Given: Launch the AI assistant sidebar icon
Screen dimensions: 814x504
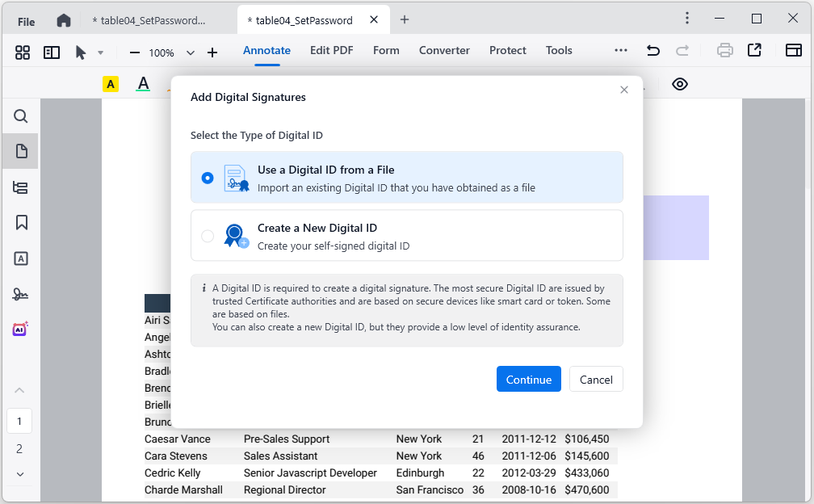Looking at the screenshot, I should point(21,329).
